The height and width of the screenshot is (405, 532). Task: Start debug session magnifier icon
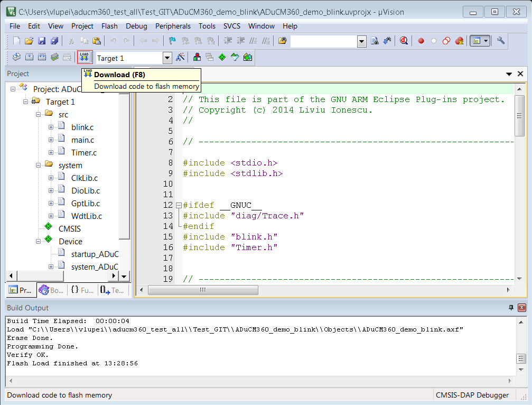(404, 41)
